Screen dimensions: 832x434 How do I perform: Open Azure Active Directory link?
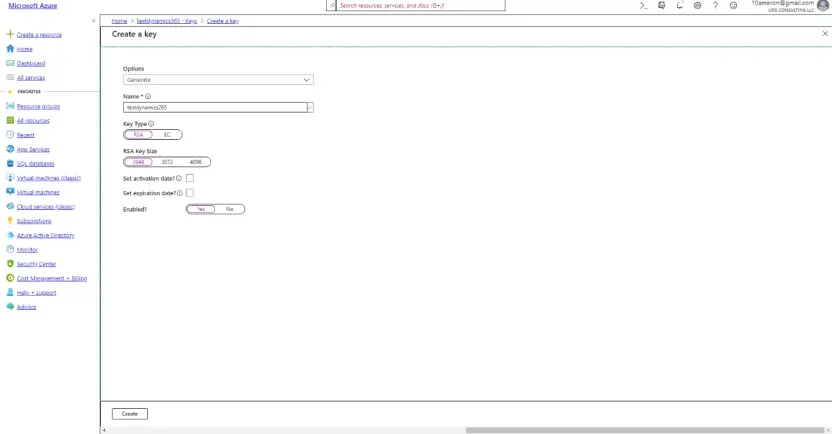pyautogui.click(x=46, y=235)
